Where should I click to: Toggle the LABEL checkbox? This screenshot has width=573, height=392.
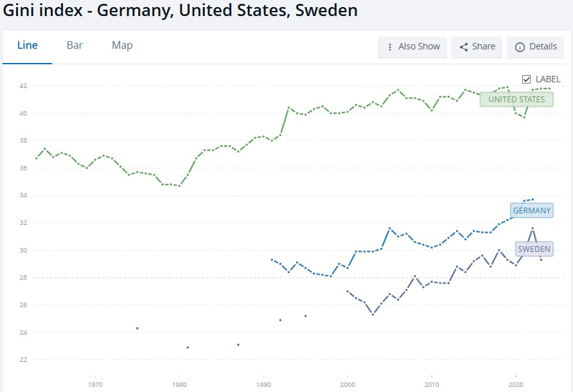click(x=526, y=79)
